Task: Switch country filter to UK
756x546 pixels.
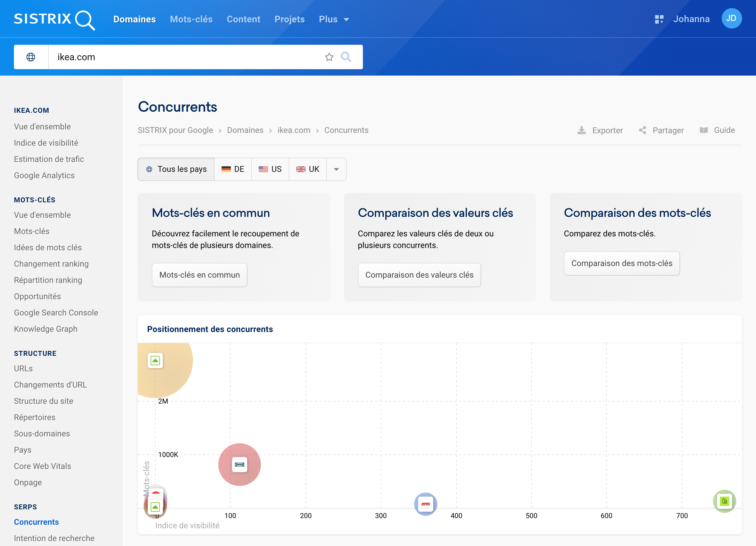Action: pyautogui.click(x=308, y=169)
